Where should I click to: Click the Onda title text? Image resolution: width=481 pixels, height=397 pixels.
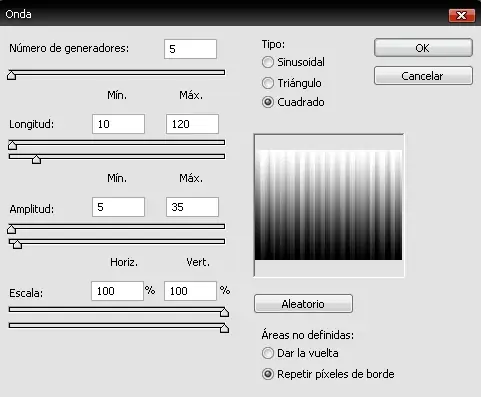click(x=19, y=14)
